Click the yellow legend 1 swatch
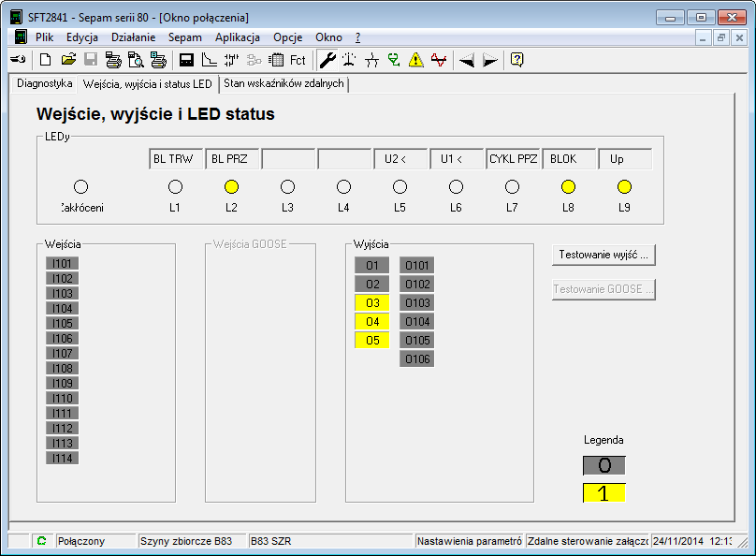The width and height of the screenshot is (756, 556). [604, 493]
